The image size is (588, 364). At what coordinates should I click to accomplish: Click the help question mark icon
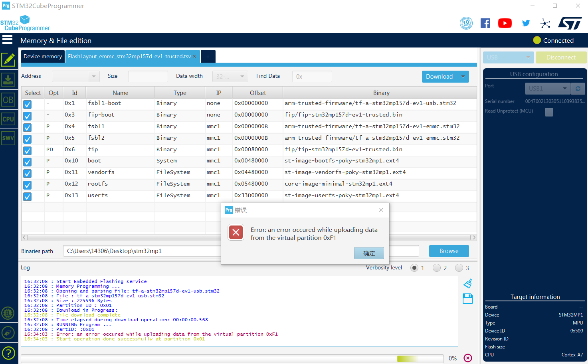coord(8,353)
